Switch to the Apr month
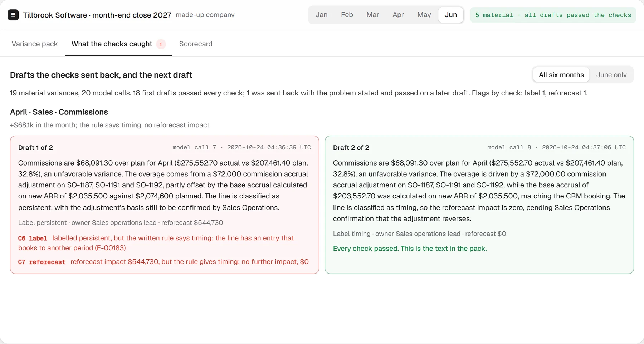This screenshot has width=644, height=344. coord(398,15)
